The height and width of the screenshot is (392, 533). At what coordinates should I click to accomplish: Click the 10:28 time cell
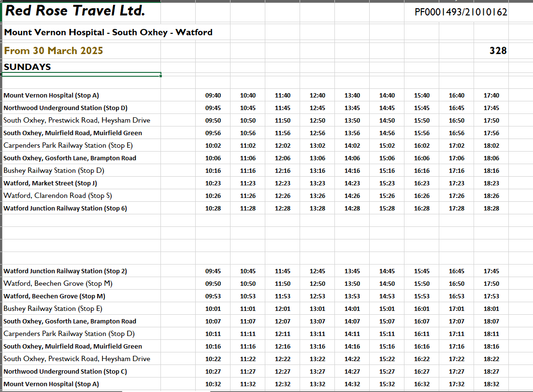[x=213, y=209]
